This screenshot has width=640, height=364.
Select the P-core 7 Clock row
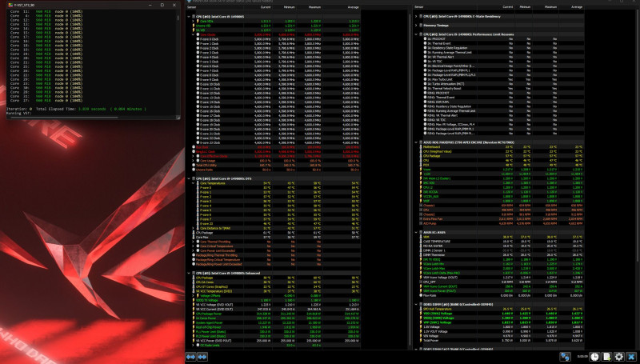[275, 70]
